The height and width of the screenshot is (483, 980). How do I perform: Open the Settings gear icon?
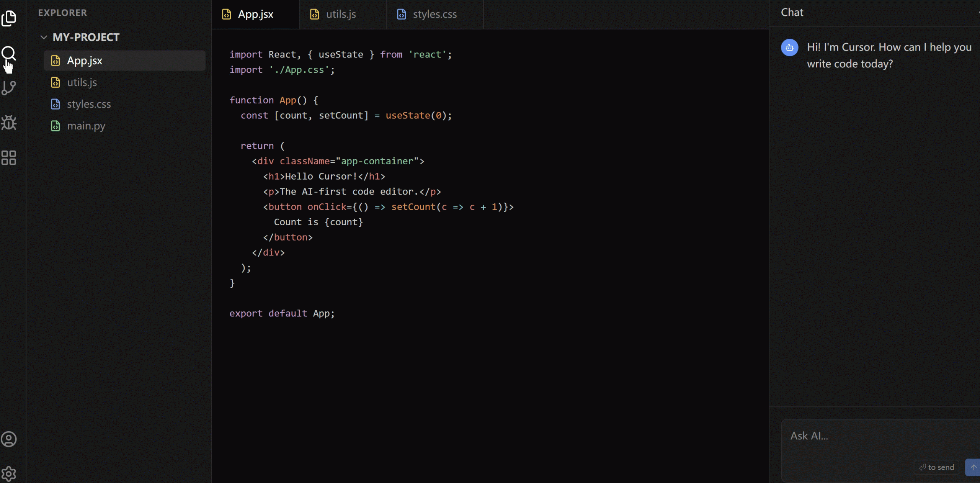coord(9,474)
